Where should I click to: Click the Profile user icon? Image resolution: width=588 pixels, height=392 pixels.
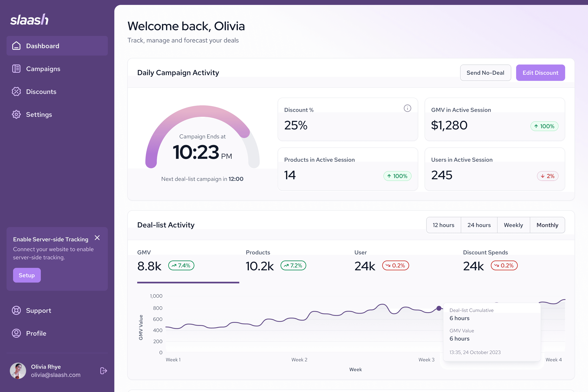tap(16, 333)
